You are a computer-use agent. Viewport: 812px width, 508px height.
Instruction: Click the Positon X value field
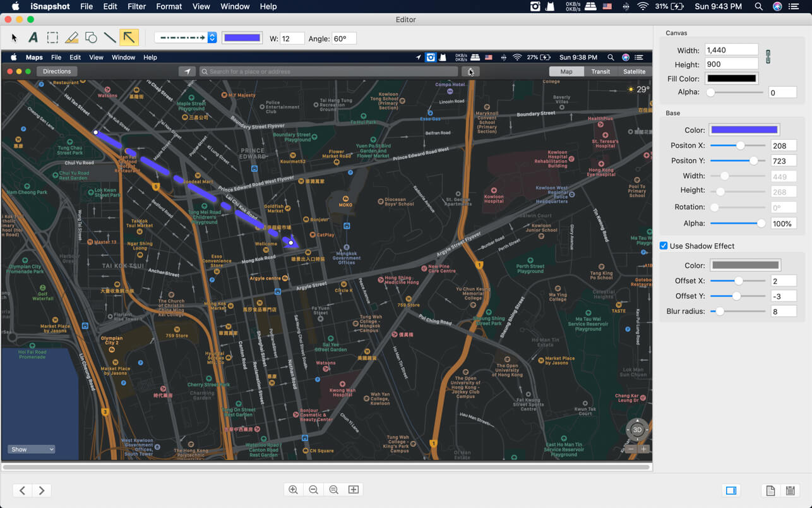(784, 146)
